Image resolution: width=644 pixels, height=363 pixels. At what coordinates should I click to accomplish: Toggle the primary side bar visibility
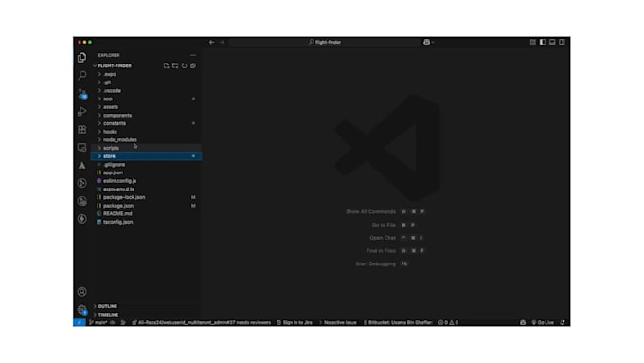(x=543, y=42)
